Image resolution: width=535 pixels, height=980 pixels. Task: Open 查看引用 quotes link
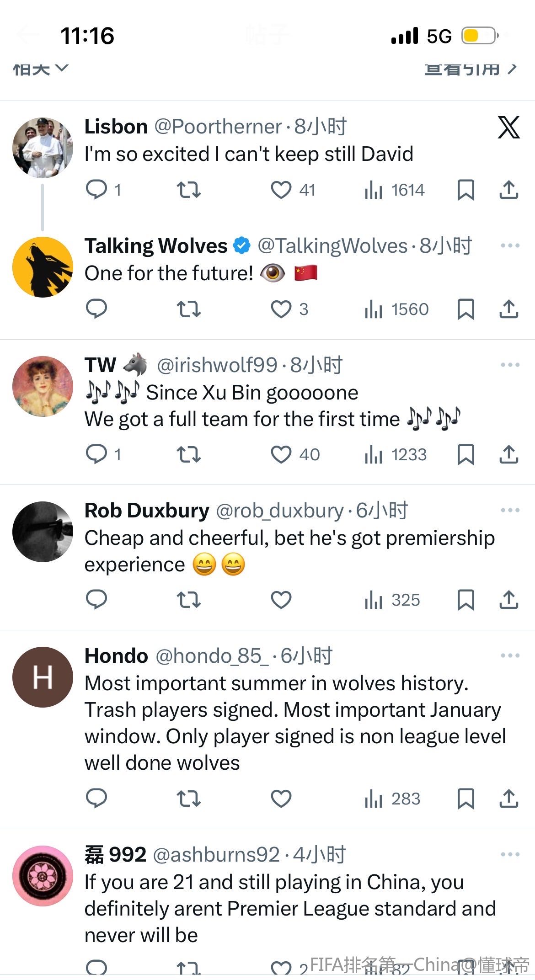click(x=471, y=69)
